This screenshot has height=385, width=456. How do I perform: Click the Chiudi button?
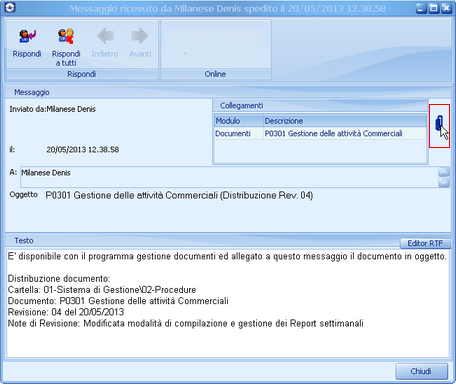(421, 371)
